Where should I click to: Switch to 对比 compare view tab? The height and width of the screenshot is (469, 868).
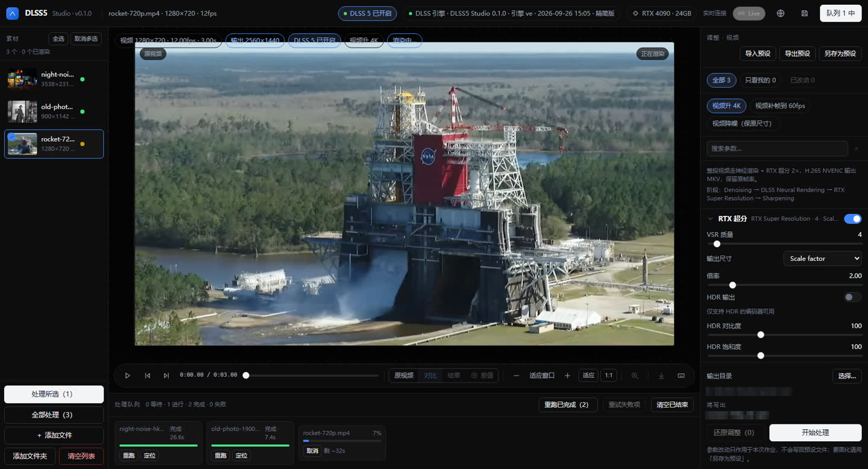click(x=430, y=376)
